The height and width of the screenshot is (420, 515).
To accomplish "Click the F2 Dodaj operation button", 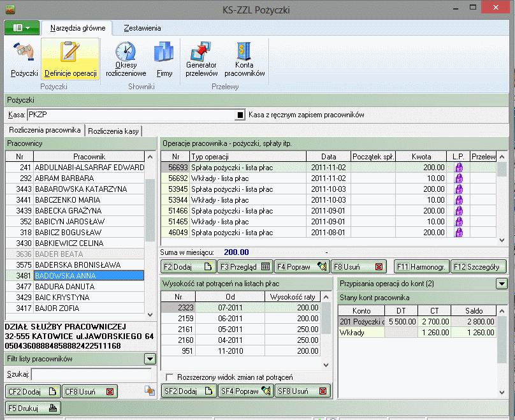I will tap(188, 267).
